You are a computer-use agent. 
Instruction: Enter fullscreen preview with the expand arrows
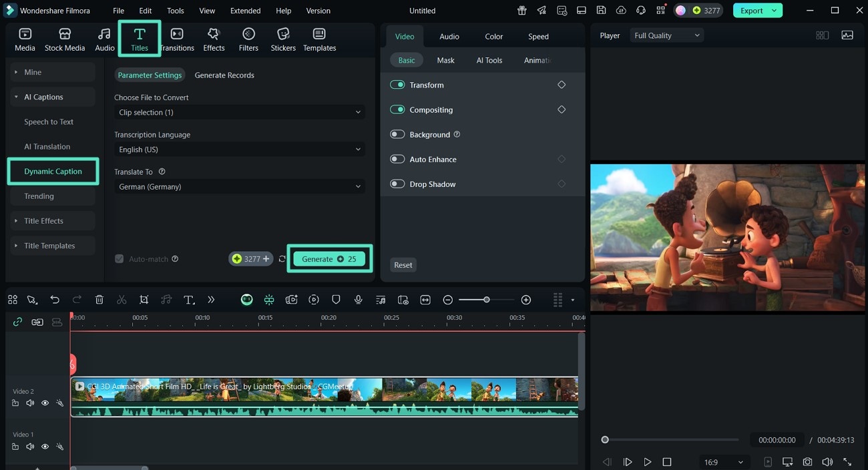pos(847,462)
